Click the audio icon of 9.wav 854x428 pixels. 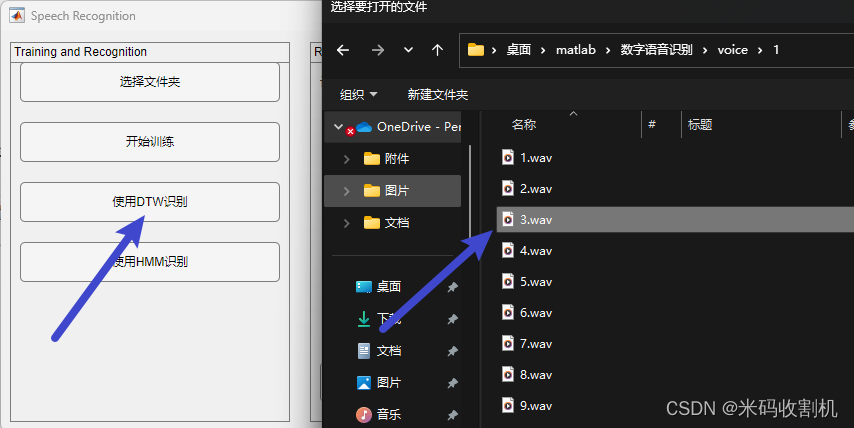tap(508, 406)
